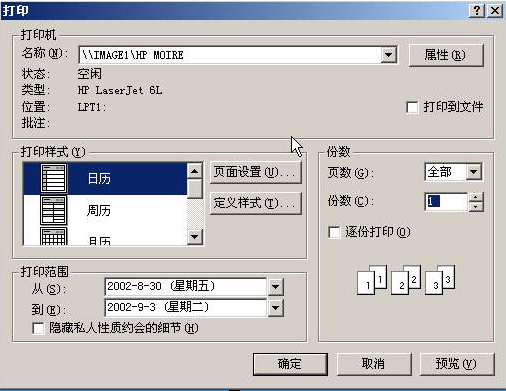This screenshot has width=506, height=391.
Task: Click the 属性 properties button
Action: pyautogui.click(x=446, y=55)
